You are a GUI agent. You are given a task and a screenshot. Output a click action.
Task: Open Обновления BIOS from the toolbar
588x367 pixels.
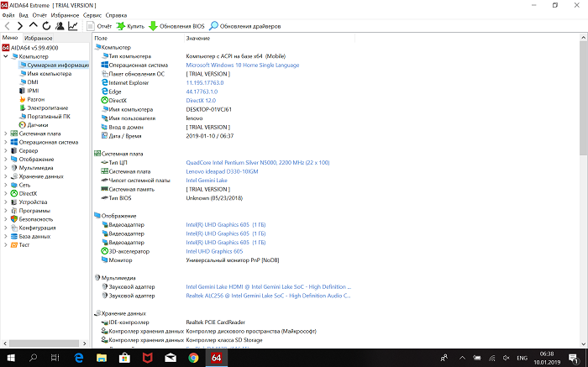tap(176, 26)
